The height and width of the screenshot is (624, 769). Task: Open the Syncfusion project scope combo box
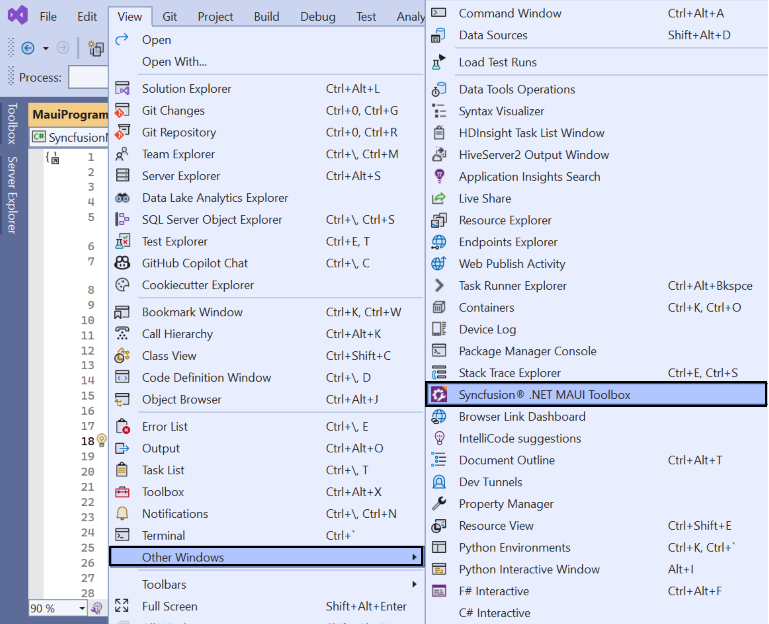[69, 137]
